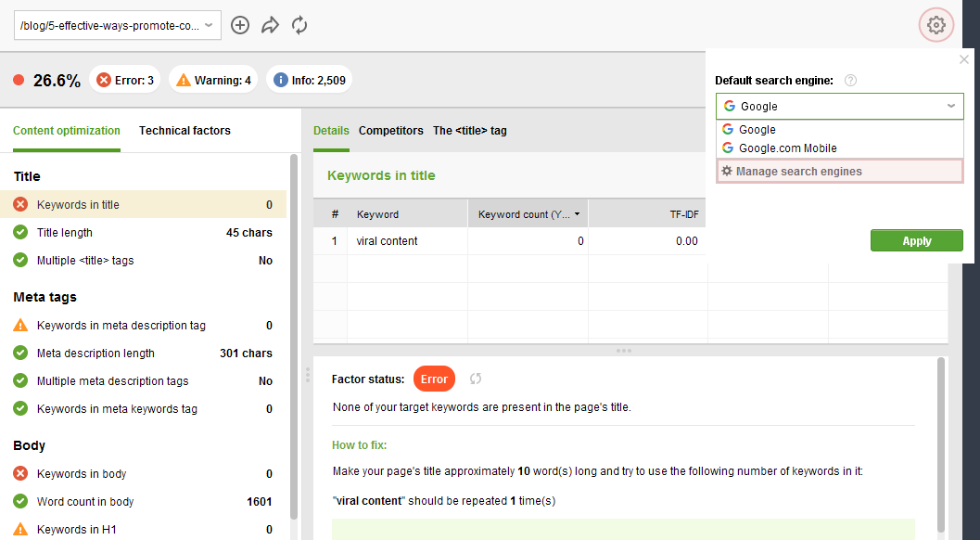Open Keyword count column sort arrow
Viewport: 980px width, 540px height.
[x=577, y=214]
